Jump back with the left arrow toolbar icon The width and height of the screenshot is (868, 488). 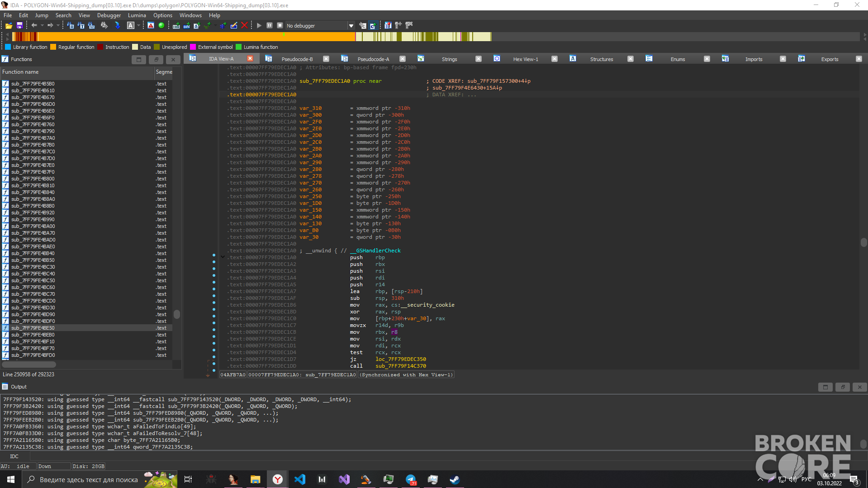[34, 26]
